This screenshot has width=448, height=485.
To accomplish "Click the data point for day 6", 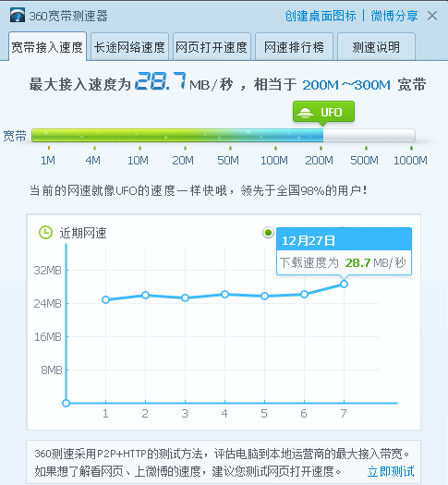I will click(x=304, y=294).
